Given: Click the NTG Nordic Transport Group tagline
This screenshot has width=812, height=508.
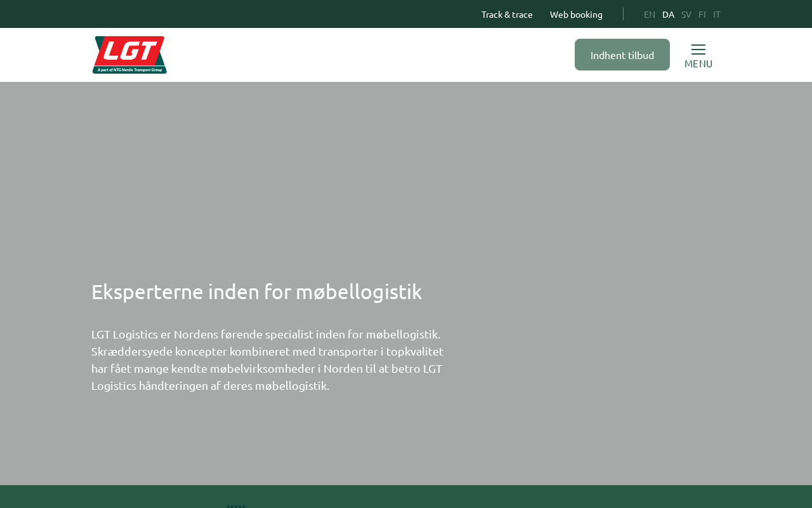Looking at the screenshot, I should [129, 69].
